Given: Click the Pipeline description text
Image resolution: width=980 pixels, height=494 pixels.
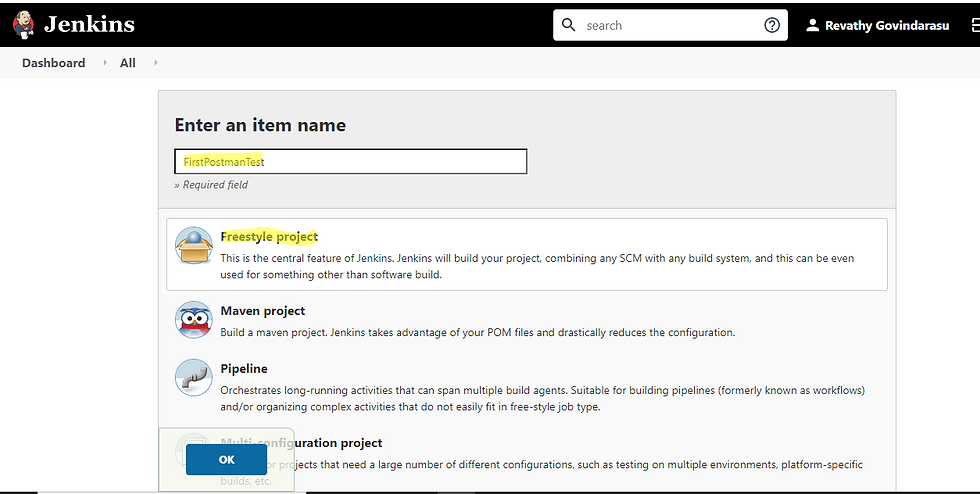Looking at the screenshot, I should (542, 398).
